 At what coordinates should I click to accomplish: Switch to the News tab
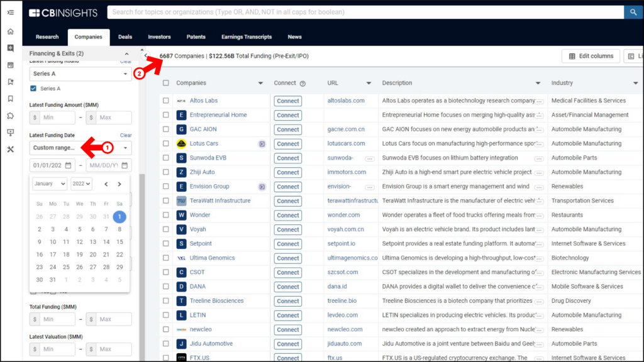click(x=294, y=37)
